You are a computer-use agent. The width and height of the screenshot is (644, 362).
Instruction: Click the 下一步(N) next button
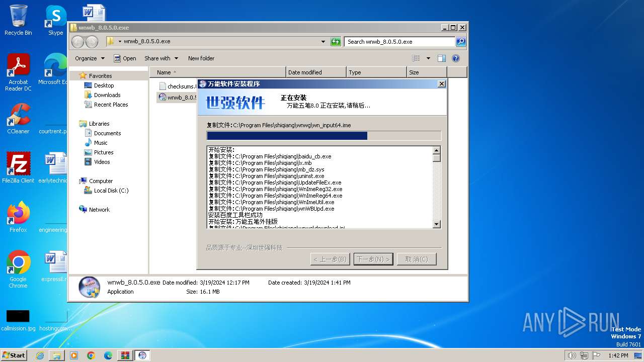coord(373,259)
